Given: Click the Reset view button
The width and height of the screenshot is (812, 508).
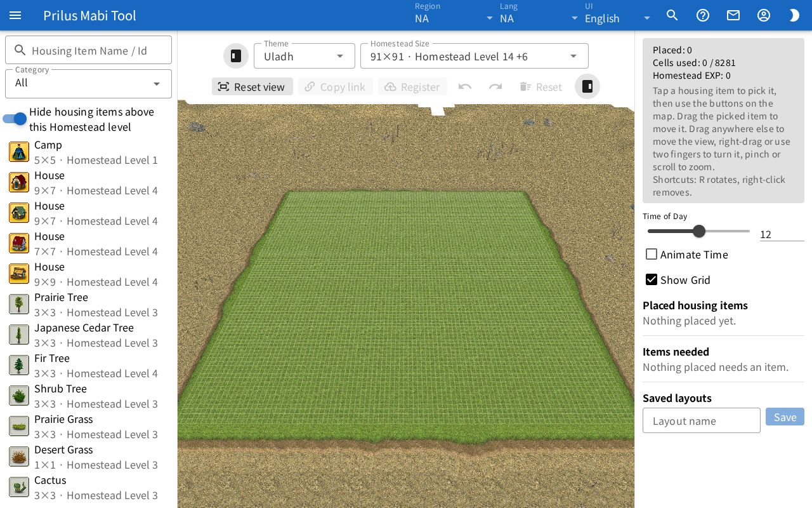Looking at the screenshot, I should click(252, 86).
